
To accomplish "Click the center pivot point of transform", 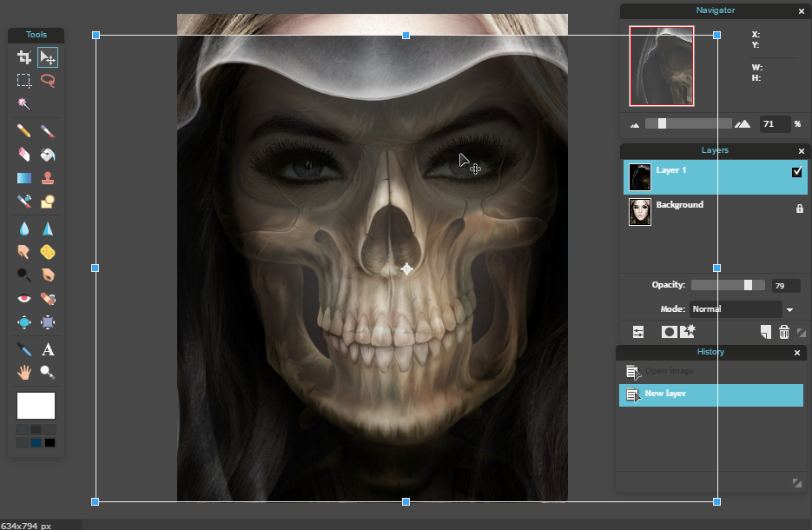I will coord(406,268).
